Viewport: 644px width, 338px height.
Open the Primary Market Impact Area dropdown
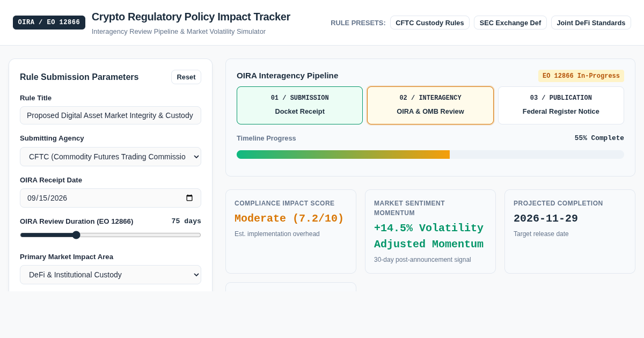point(111,275)
